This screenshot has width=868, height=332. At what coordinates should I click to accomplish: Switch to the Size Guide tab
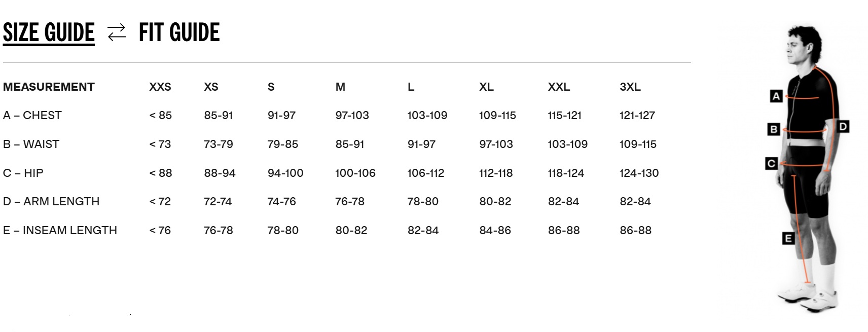coord(49,33)
